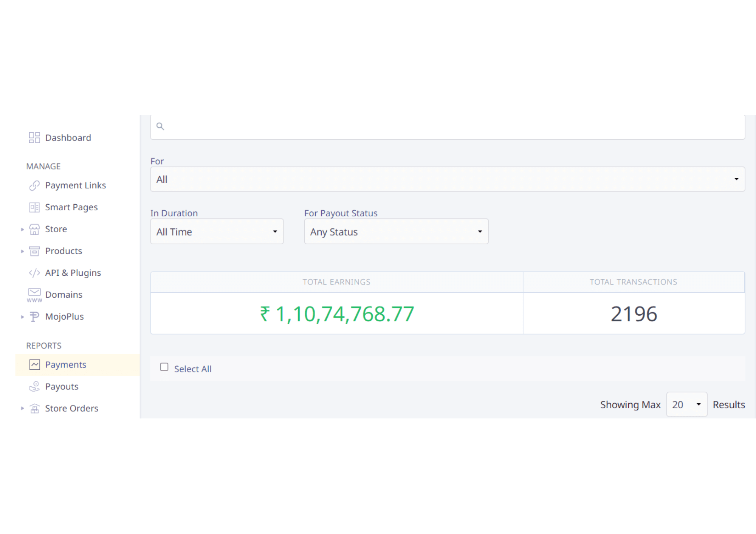
Task: Click the API & Plugins code icon
Action: (34, 273)
